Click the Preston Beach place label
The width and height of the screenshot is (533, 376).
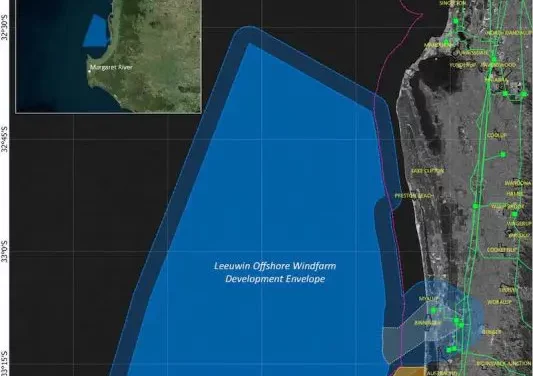click(x=414, y=196)
